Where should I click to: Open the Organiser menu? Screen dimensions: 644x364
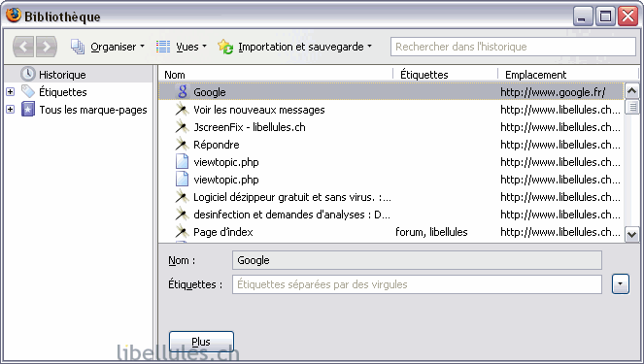pos(118,47)
